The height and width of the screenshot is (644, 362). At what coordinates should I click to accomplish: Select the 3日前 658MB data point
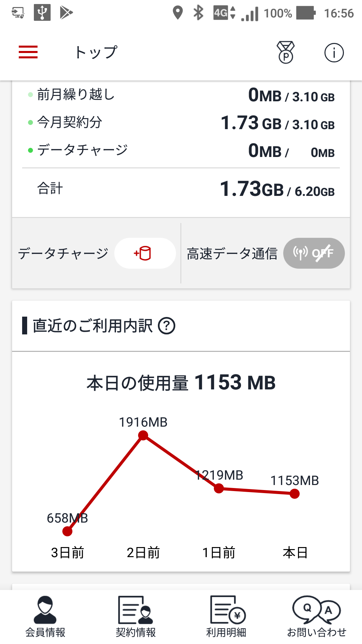(67, 531)
